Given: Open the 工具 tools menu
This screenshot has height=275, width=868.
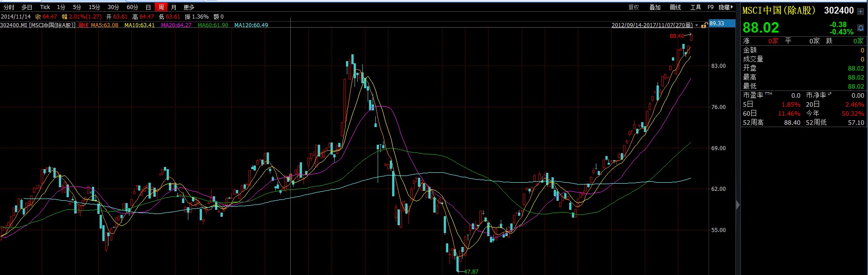Looking at the screenshot, I should coord(695,7).
